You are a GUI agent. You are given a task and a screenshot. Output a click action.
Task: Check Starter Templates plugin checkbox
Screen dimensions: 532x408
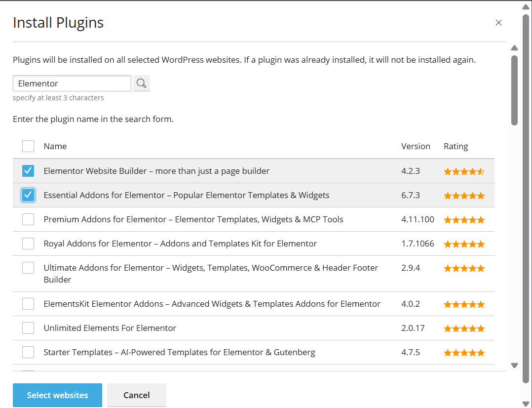click(28, 352)
